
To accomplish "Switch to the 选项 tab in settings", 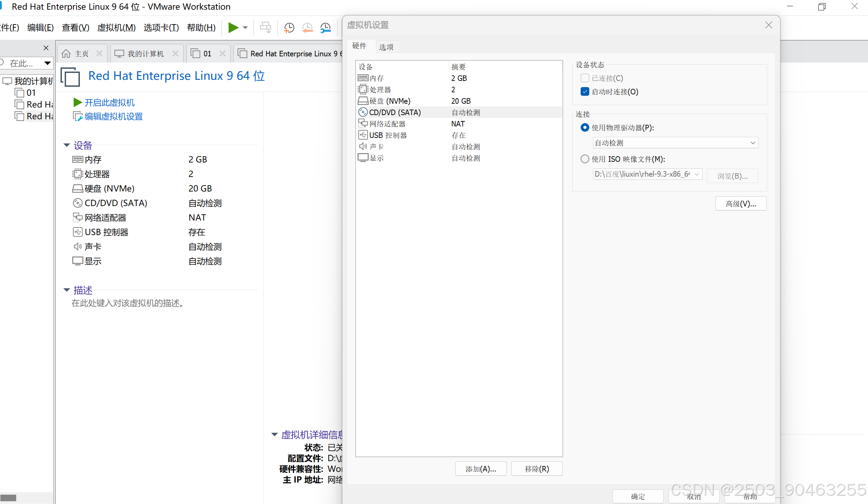I will [x=387, y=46].
